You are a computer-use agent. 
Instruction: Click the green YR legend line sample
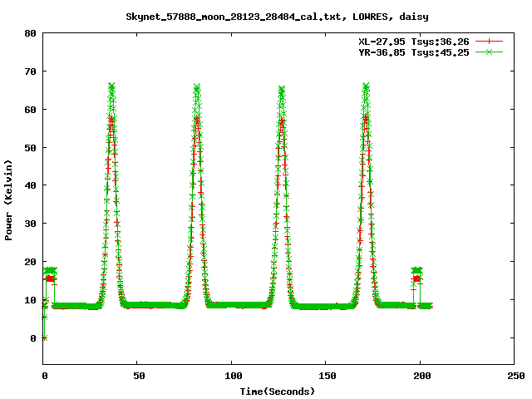489,52
